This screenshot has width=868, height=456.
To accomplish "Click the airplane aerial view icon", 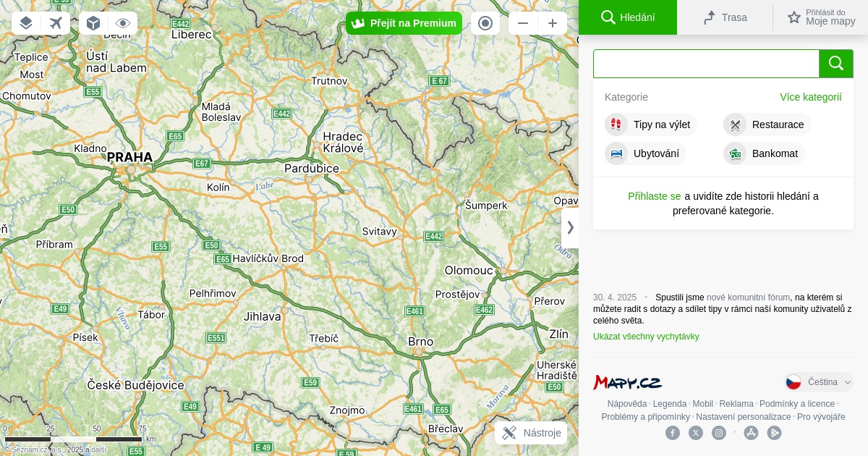I will tap(56, 23).
